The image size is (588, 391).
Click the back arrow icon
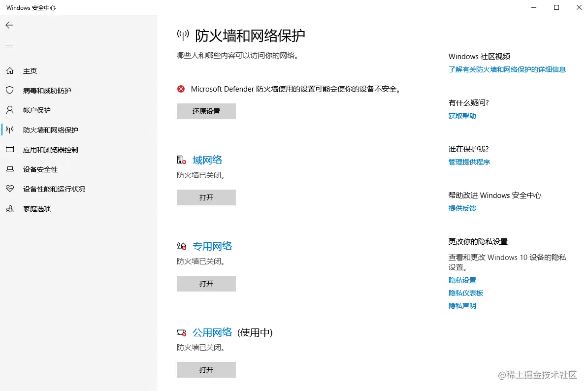pyautogui.click(x=9, y=25)
